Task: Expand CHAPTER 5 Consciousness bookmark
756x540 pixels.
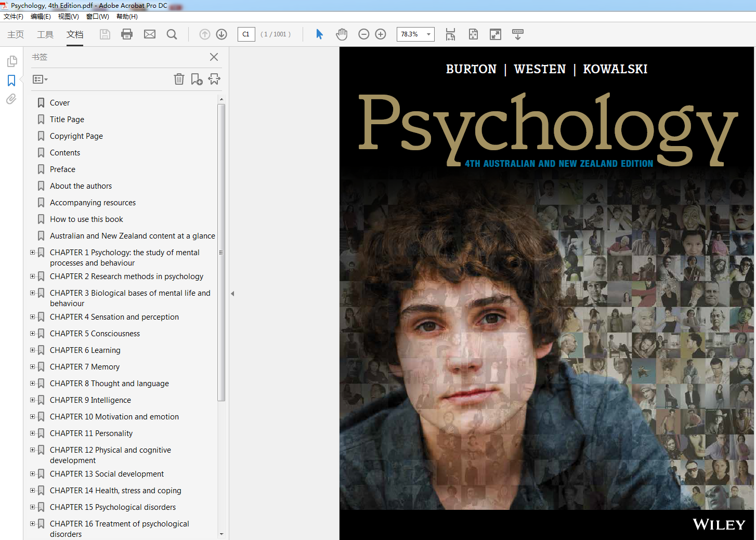Action: click(32, 334)
